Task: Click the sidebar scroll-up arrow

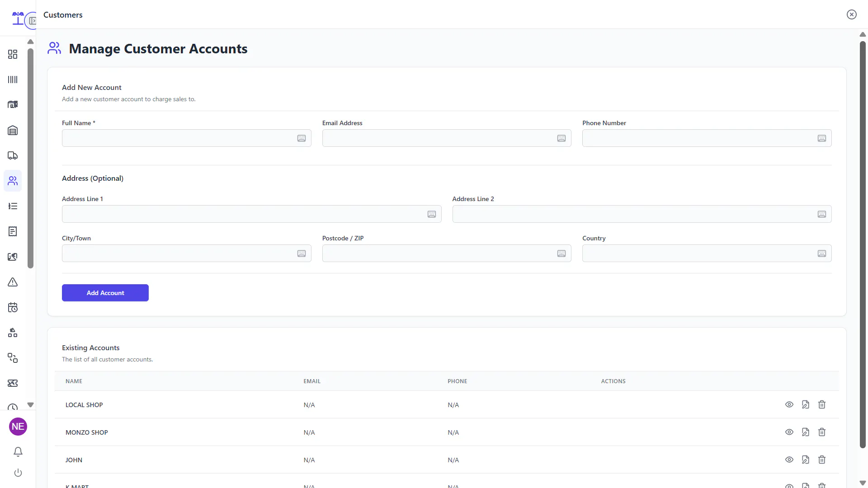Action: 30,42
